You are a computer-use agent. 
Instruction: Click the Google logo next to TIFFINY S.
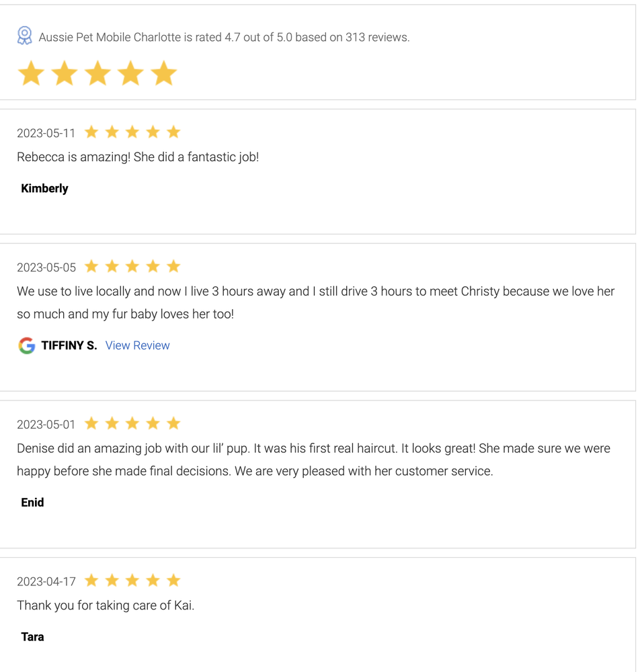click(27, 345)
